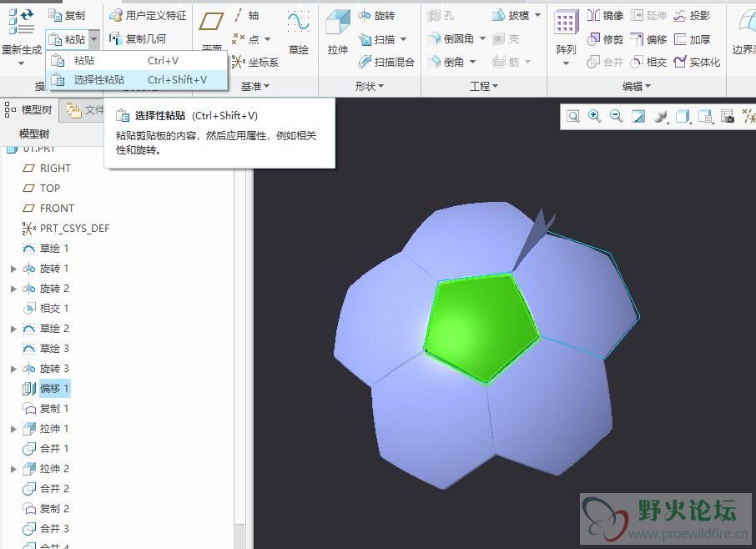Click 复制几何 tool
The image size is (756, 549).
[x=138, y=38]
